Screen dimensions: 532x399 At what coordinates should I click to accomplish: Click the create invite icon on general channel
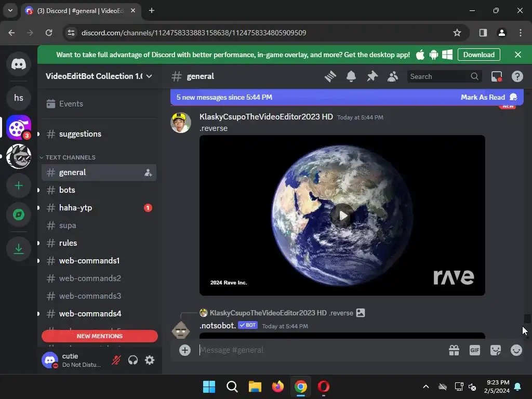[148, 172]
